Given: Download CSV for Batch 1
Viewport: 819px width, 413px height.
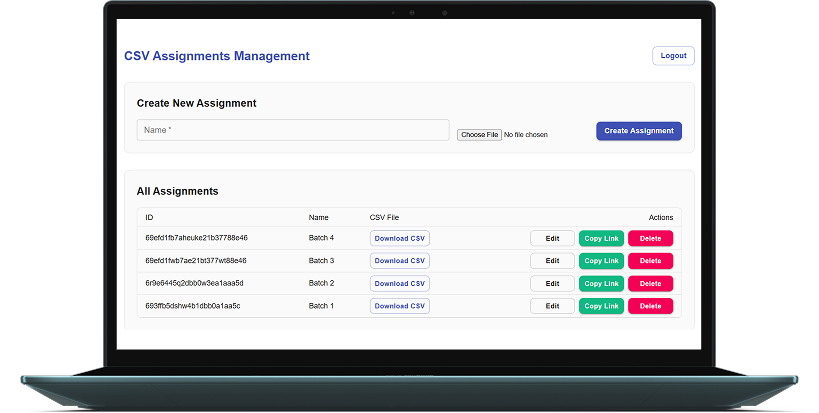Looking at the screenshot, I should pos(400,306).
